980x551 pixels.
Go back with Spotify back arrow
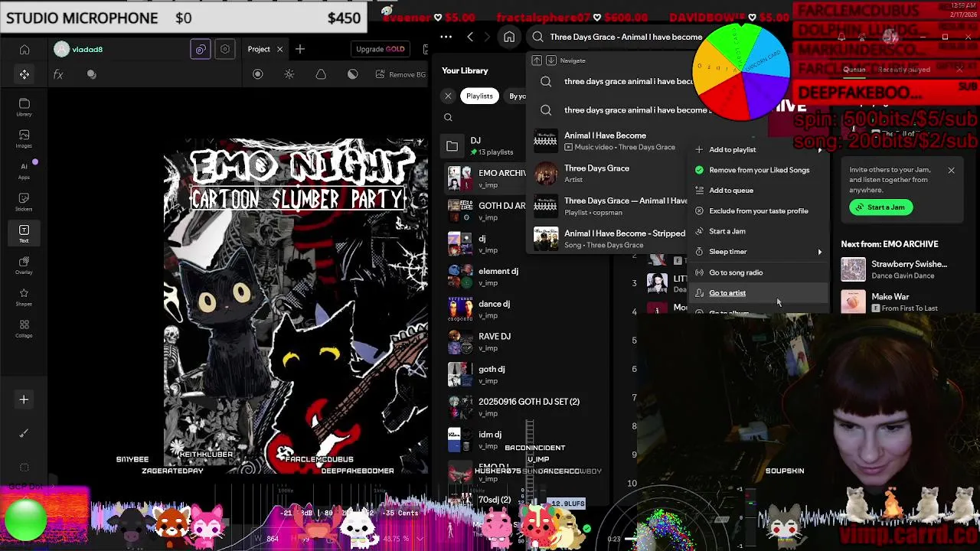click(470, 37)
